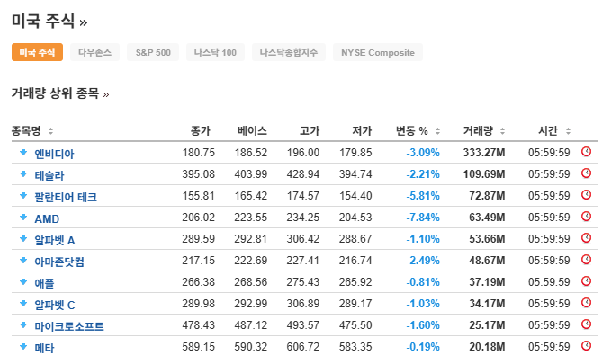Click the blue down arrow beside AMD

(x=23, y=218)
